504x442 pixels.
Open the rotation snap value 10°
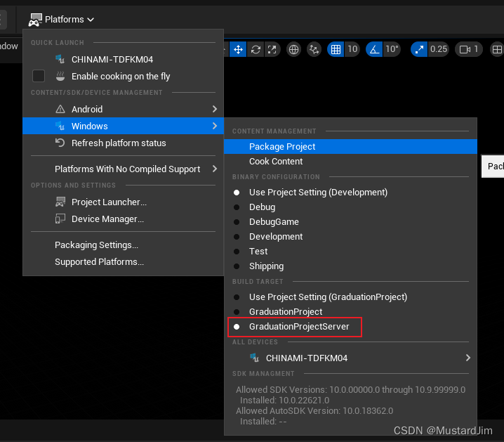coord(392,49)
